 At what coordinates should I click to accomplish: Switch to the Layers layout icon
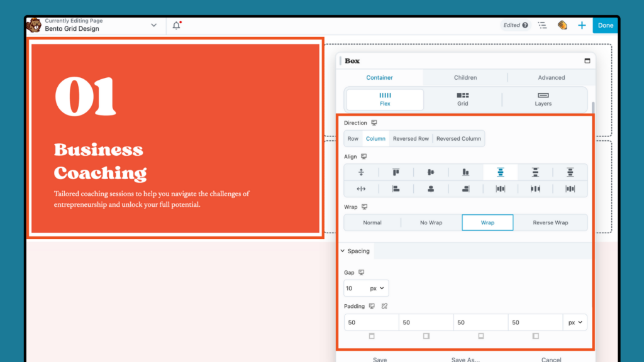[543, 99]
